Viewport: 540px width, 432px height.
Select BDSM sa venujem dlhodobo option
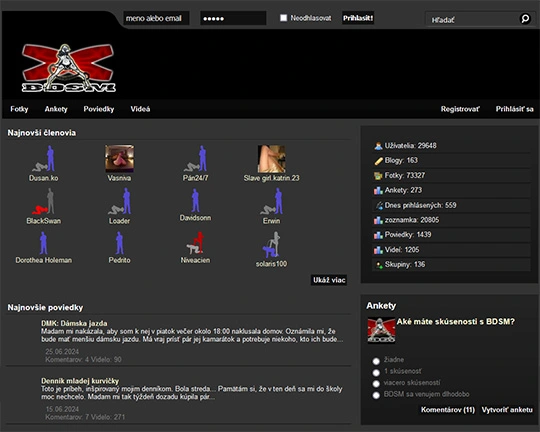pos(376,395)
